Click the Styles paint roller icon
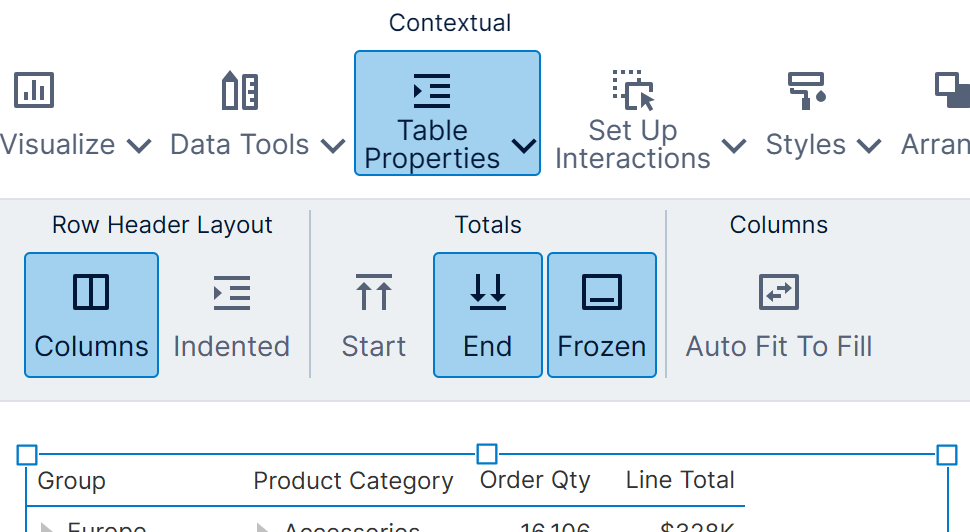Viewport: 970px width, 532px height. 806,90
